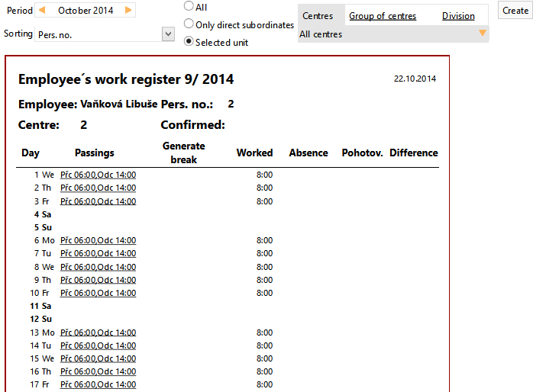The image size is (533, 392).
Task: Click the Difference column header
Action: (x=414, y=153)
